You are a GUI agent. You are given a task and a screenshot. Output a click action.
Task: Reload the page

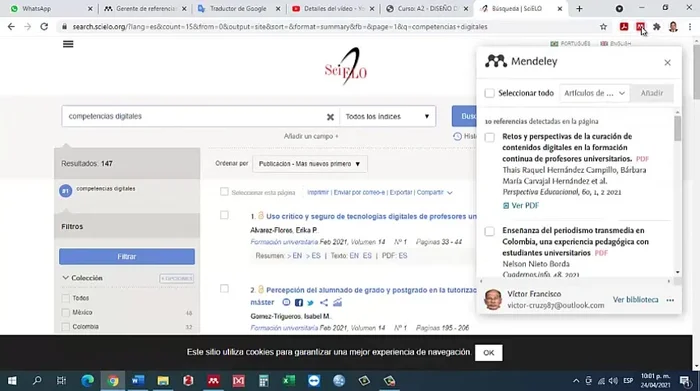[x=44, y=27]
